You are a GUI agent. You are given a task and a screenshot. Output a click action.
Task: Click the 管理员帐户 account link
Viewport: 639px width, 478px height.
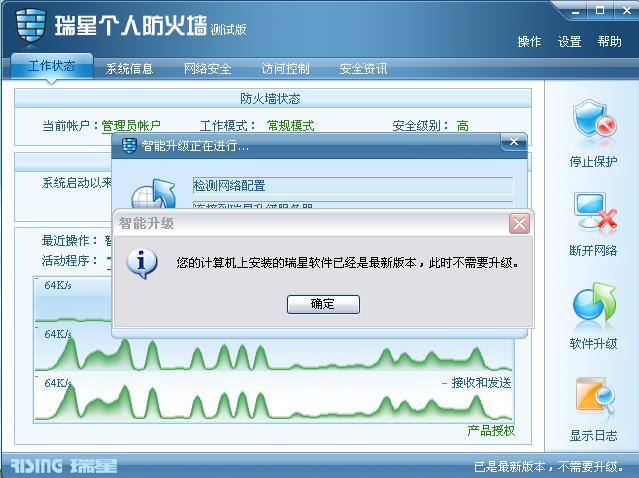click(131, 126)
